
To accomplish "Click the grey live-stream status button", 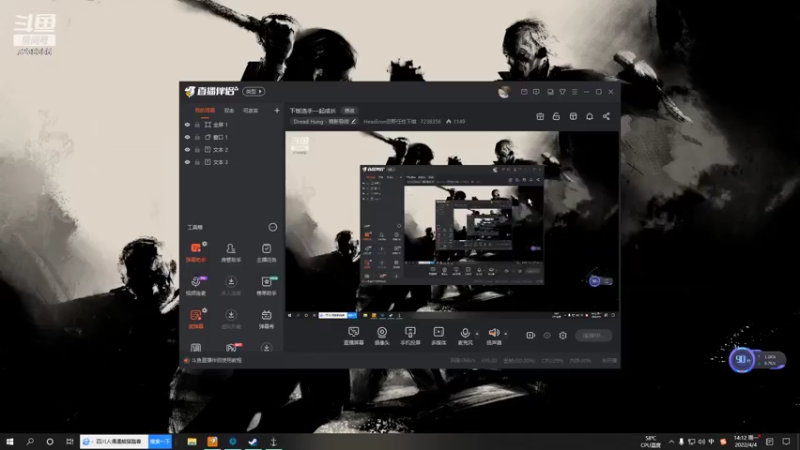I will (x=593, y=336).
